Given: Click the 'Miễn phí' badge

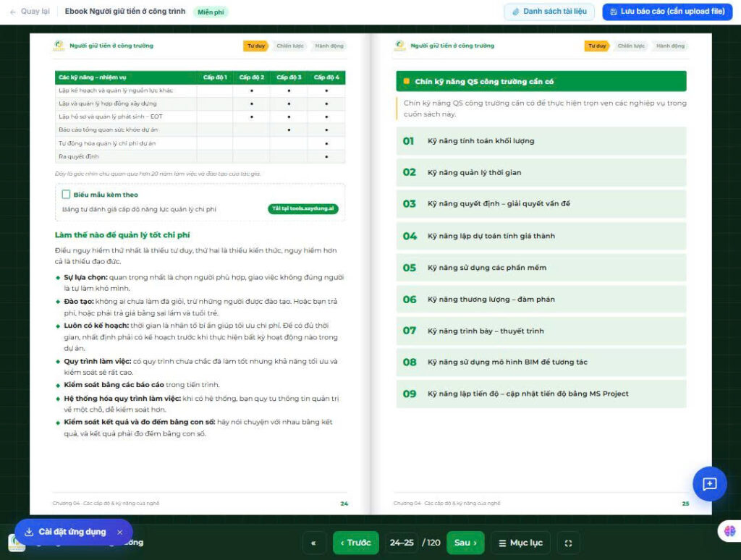Looking at the screenshot, I should (x=211, y=12).
